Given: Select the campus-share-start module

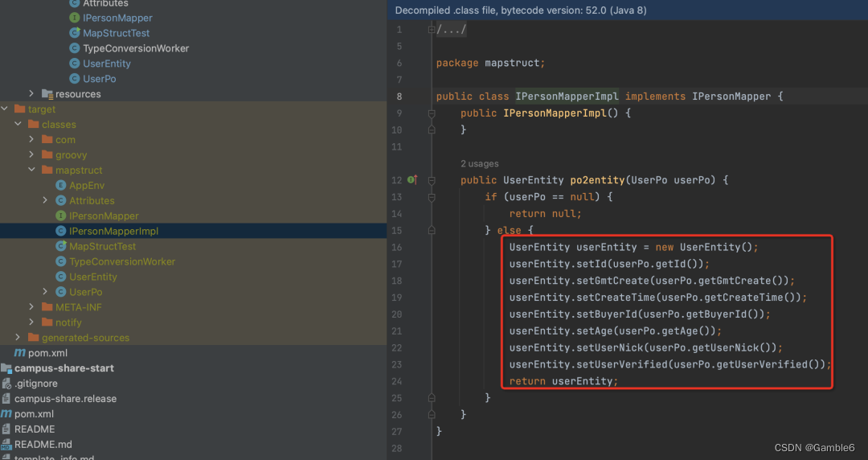Looking at the screenshot, I should tap(64, 368).
